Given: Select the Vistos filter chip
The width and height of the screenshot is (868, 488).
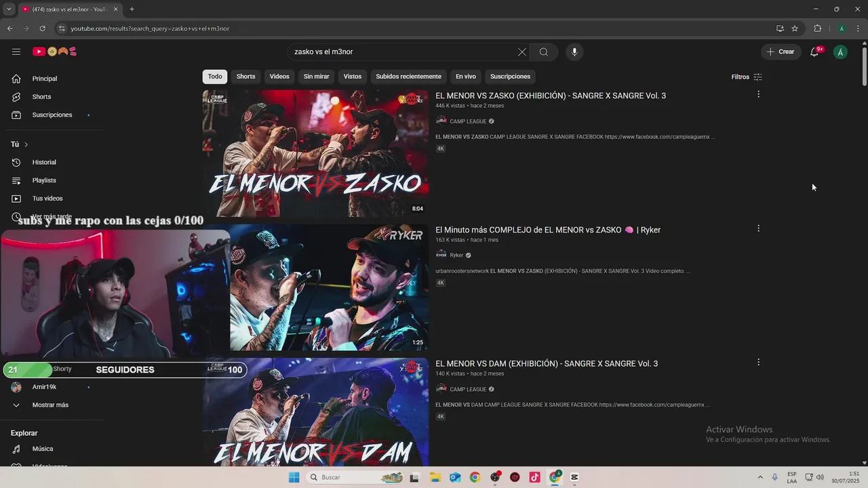Looking at the screenshot, I should [x=353, y=77].
